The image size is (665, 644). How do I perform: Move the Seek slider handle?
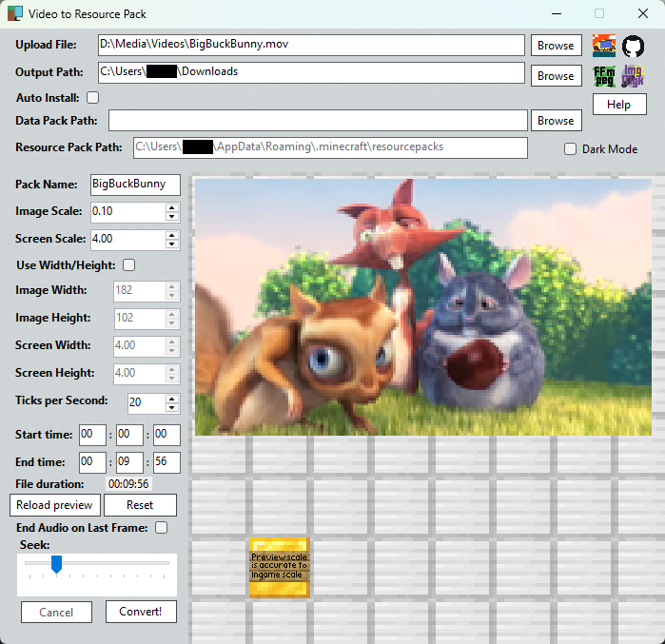56,564
